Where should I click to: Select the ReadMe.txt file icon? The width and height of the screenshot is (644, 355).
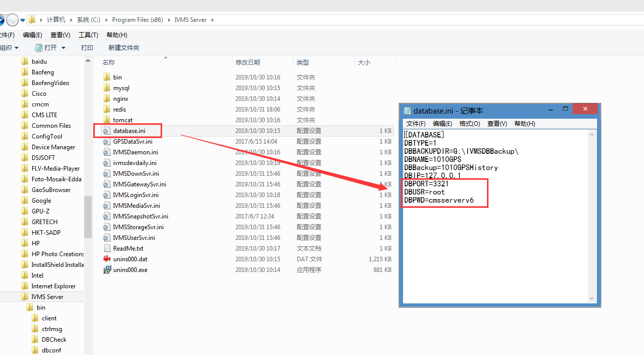107,248
